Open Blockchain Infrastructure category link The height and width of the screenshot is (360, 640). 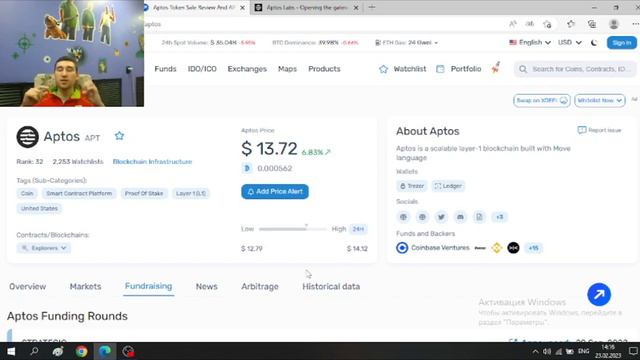point(152,162)
